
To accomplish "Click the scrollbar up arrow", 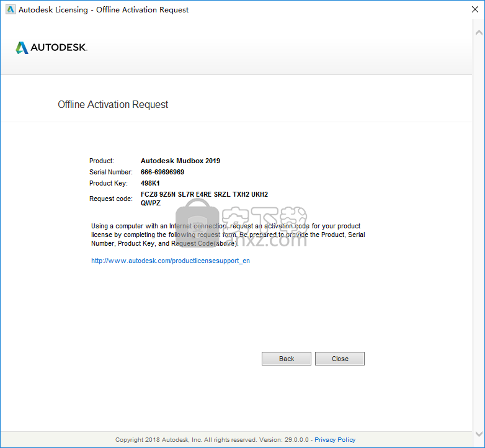I will tap(479, 32).
